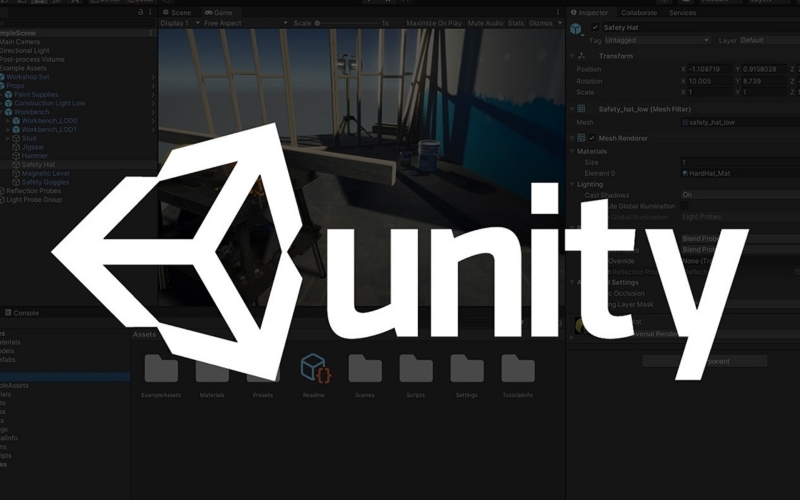This screenshot has width=800, height=500.
Task: Click the Safety Goggles object cube icon
Action: pos(16,182)
